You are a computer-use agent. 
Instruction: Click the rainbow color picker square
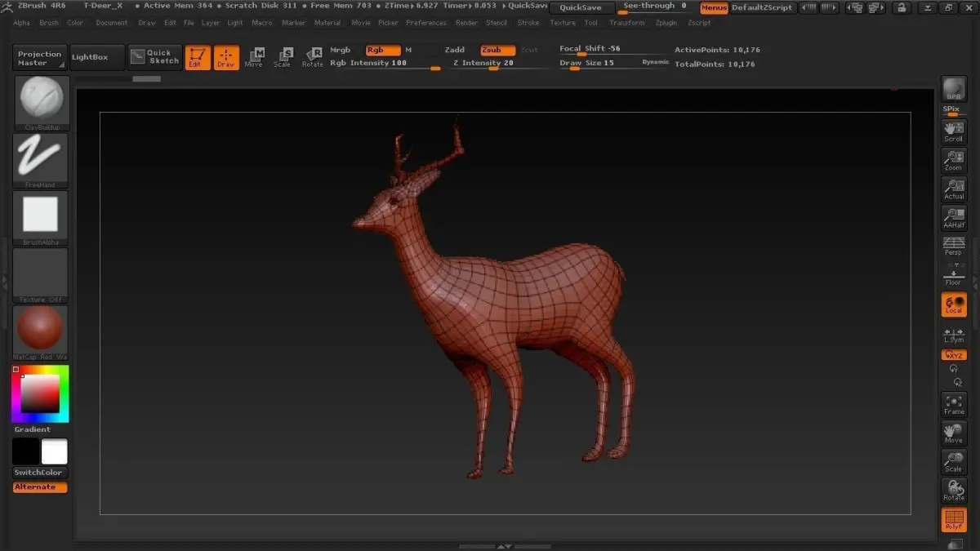41,393
